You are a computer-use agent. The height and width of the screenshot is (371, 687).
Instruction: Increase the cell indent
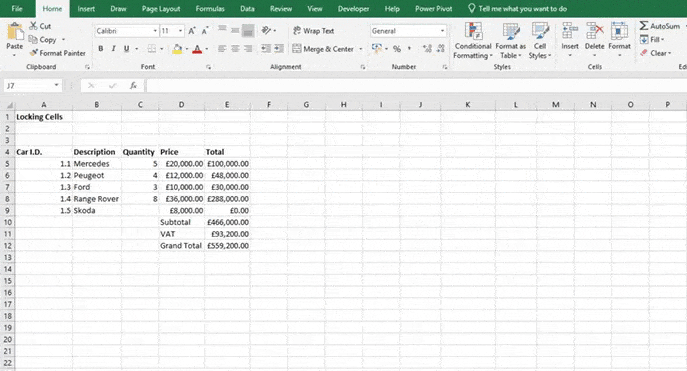point(279,49)
